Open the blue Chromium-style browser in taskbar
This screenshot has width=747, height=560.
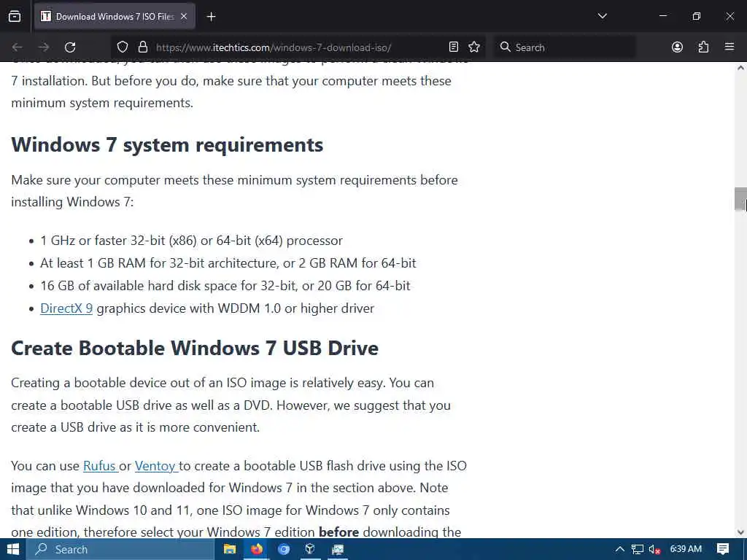(284, 550)
